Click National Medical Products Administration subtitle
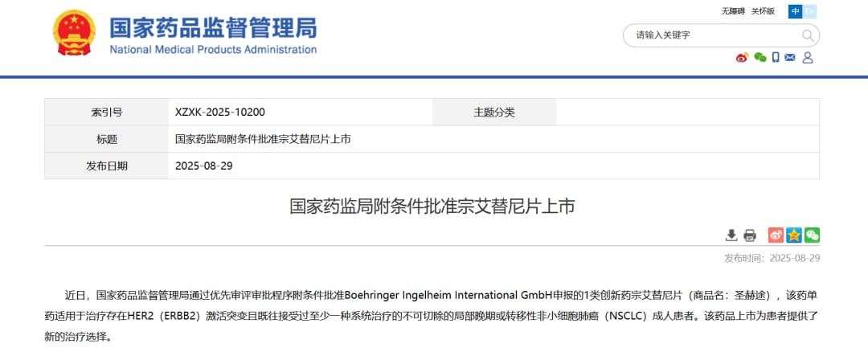 pyautogui.click(x=213, y=49)
